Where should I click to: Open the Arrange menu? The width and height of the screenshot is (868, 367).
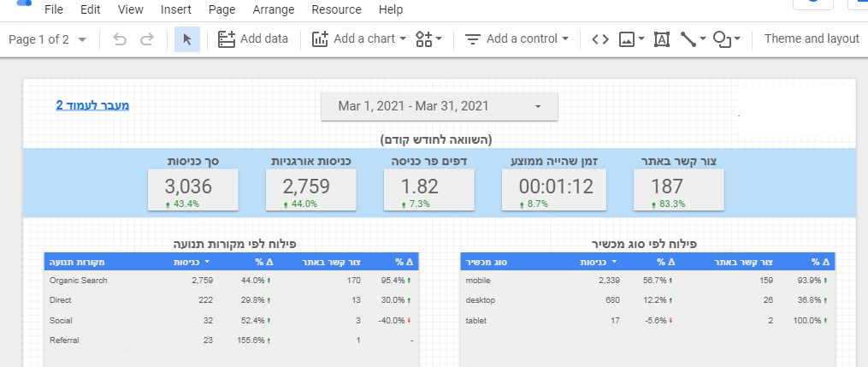point(274,9)
